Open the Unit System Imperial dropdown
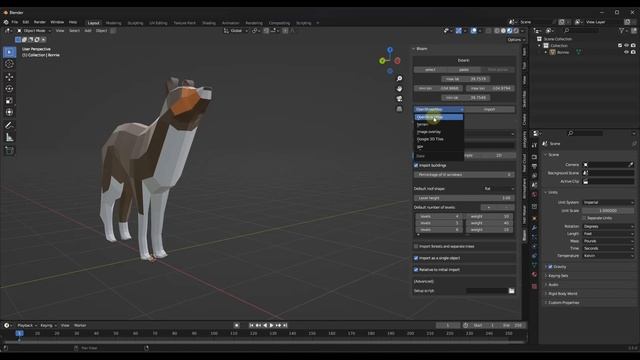Image resolution: width=640 pixels, height=360 pixels. (x=608, y=202)
